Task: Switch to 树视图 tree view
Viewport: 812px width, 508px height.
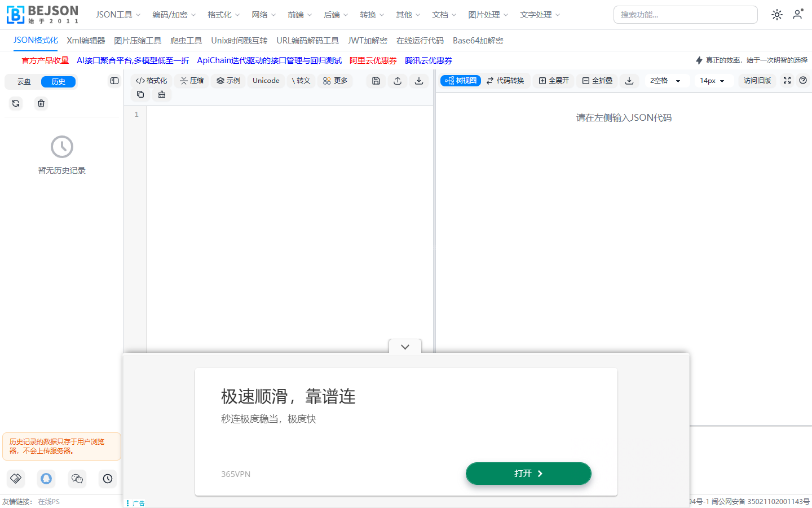Action: [461, 81]
